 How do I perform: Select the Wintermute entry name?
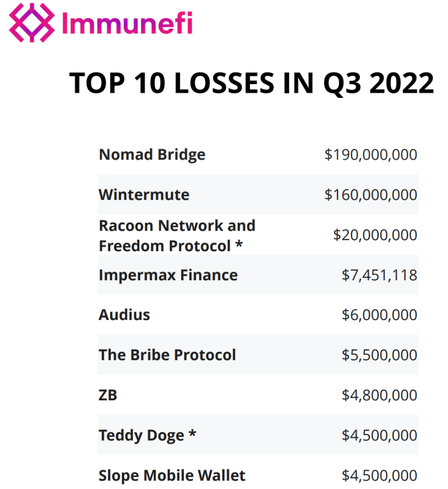click(x=144, y=195)
